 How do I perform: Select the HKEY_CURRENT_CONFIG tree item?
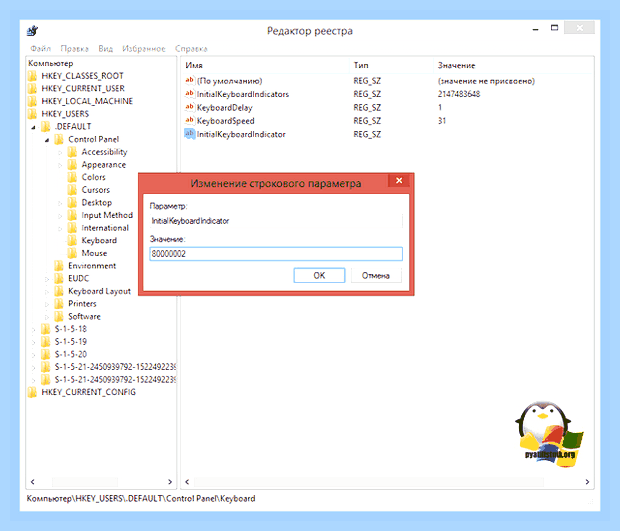[89, 392]
